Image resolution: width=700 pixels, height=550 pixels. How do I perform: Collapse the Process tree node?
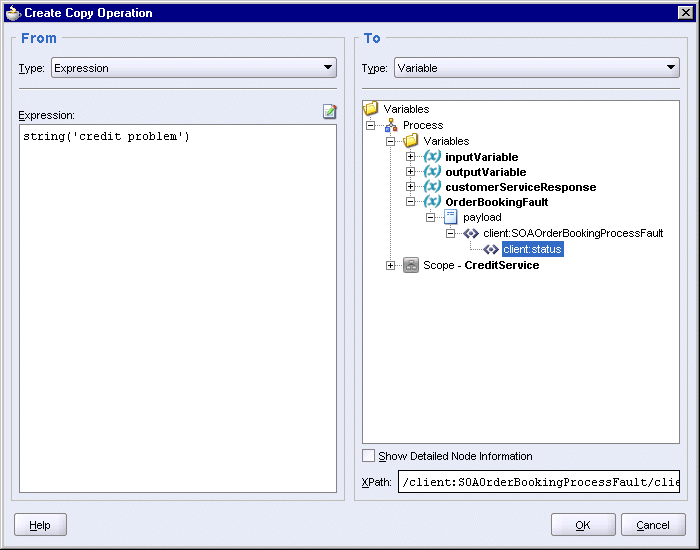tap(371, 125)
